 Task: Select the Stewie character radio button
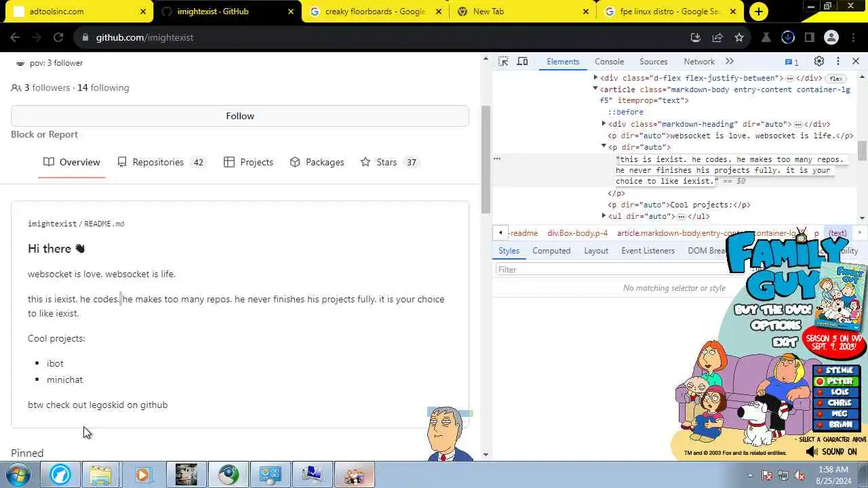[x=836, y=371]
